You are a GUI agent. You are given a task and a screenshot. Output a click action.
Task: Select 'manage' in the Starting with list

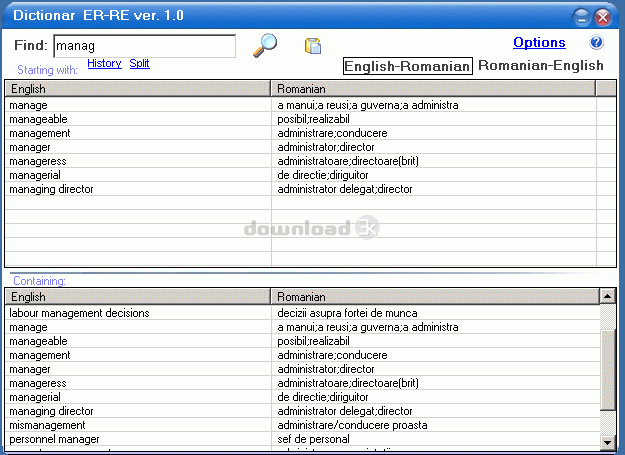[28, 105]
